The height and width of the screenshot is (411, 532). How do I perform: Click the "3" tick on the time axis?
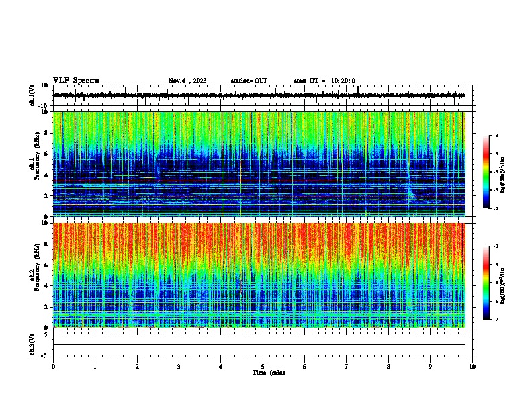179,367
